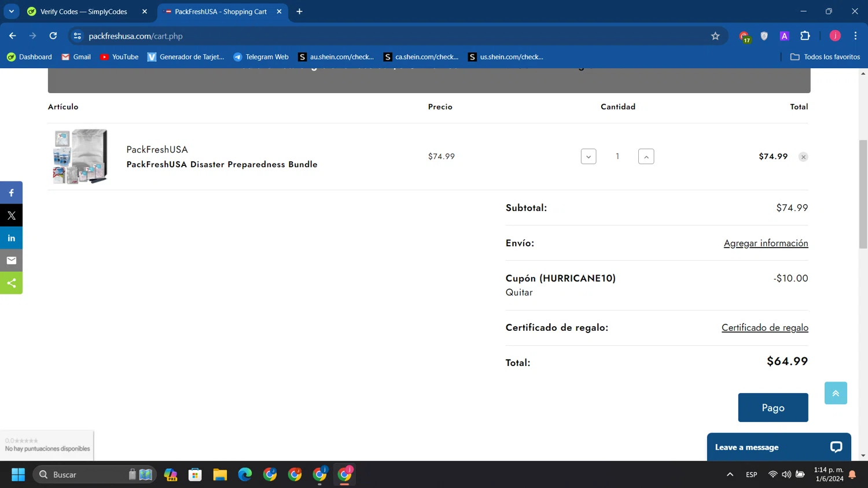
Task: Open the volume speaker tray icon
Action: pos(786,475)
